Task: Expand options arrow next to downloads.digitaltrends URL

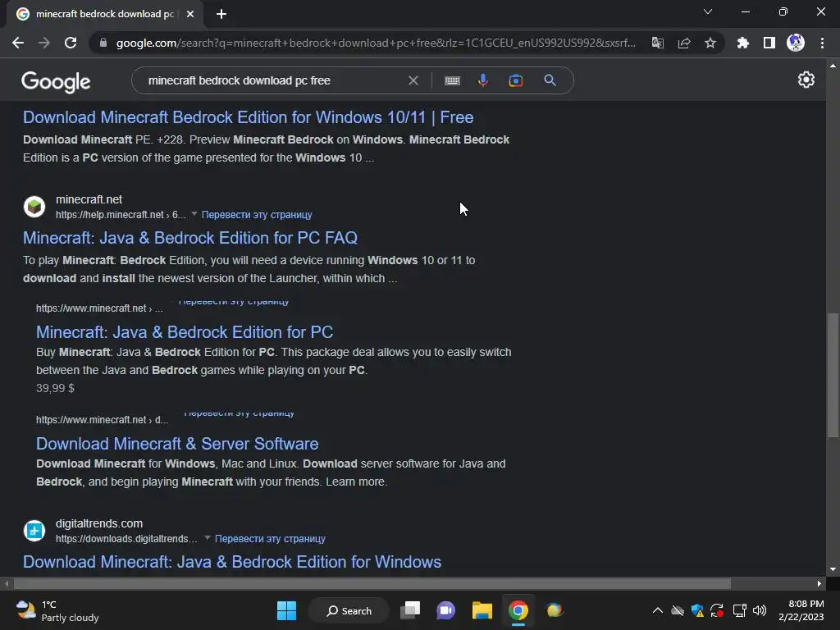Action: click(x=208, y=538)
